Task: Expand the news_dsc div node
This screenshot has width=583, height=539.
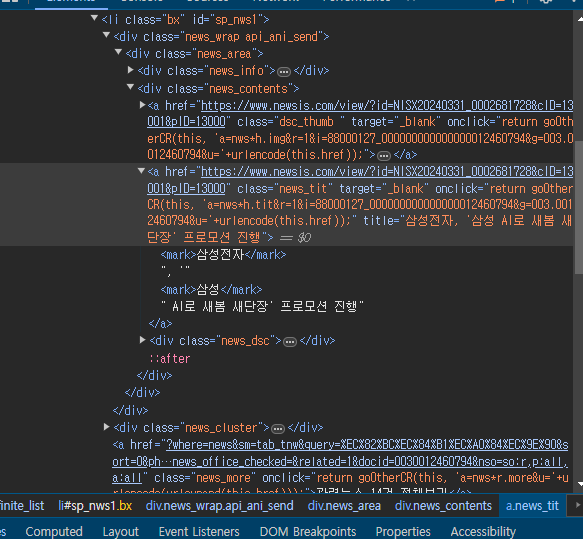Action: click(x=142, y=340)
